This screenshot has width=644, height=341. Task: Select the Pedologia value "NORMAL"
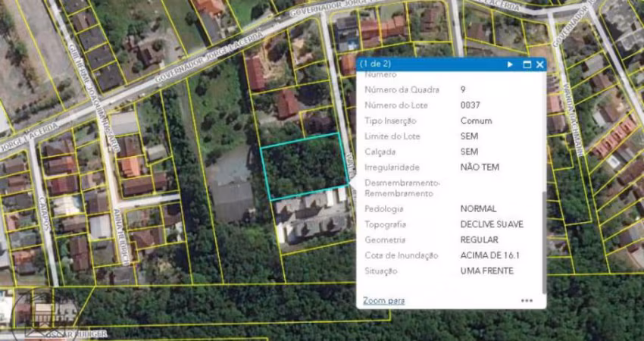tap(478, 208)
